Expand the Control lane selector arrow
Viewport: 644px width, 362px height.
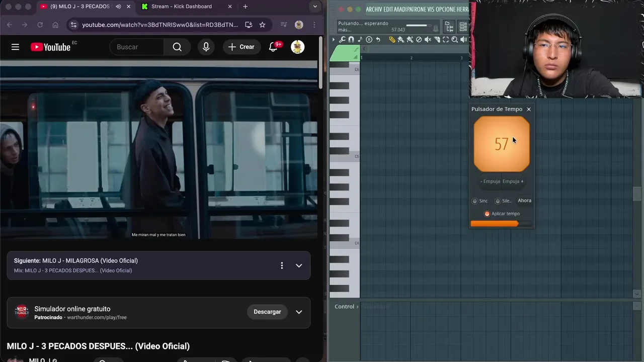pos(358,307)
